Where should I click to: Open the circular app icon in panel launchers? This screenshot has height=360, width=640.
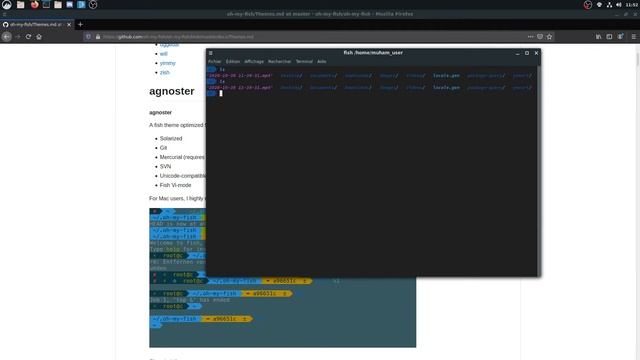click(93, 5)
